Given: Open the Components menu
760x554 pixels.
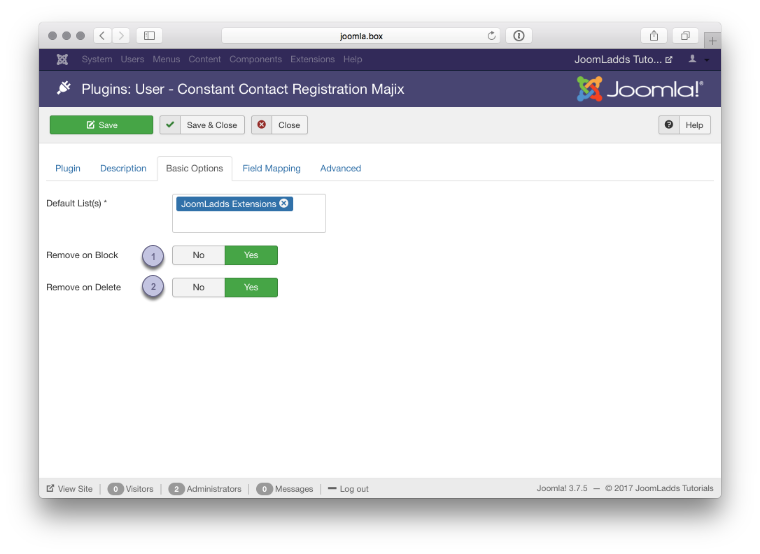Looking at the screenshot, I should coord(255,59).
